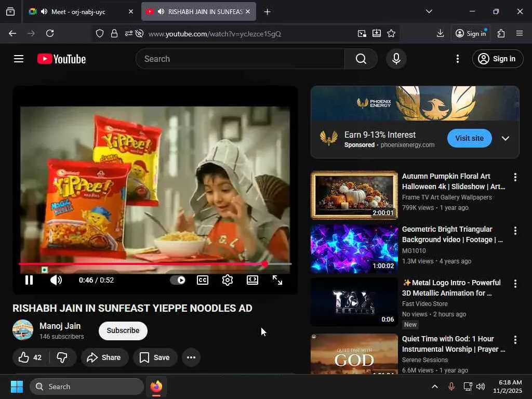Show site security padlock info
The width and height of the screenshot is (532, 399).
click(114, 33)
